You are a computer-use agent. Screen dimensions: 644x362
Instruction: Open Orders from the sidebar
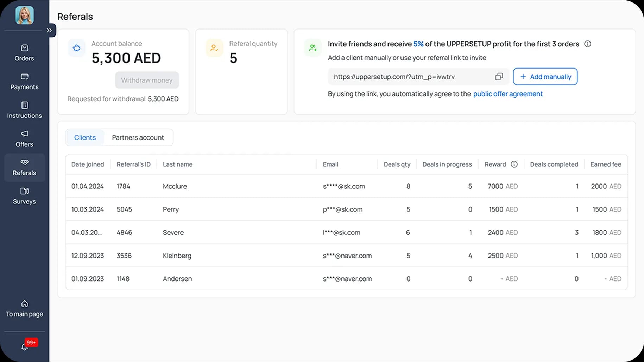[x=24, y=53]
